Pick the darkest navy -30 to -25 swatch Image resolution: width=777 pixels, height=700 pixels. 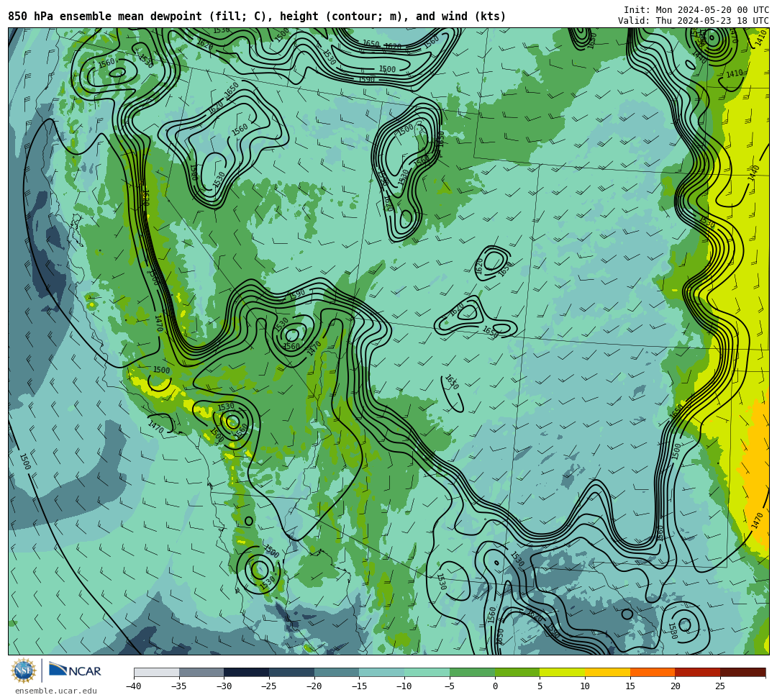(x=246, y=672)
